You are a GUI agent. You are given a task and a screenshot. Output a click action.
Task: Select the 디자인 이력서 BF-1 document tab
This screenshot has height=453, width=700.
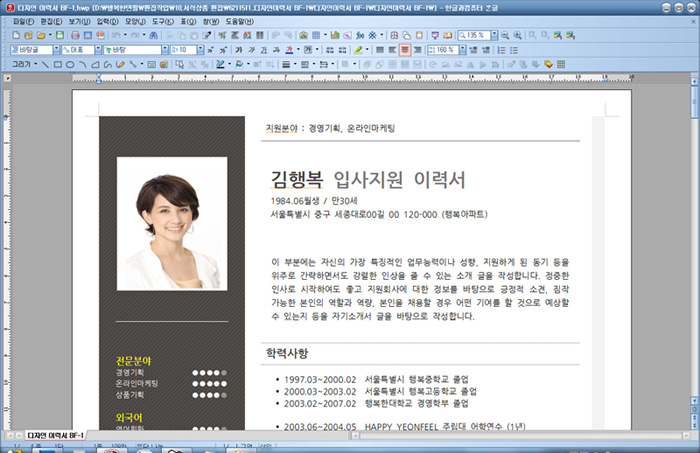[55, 435]
